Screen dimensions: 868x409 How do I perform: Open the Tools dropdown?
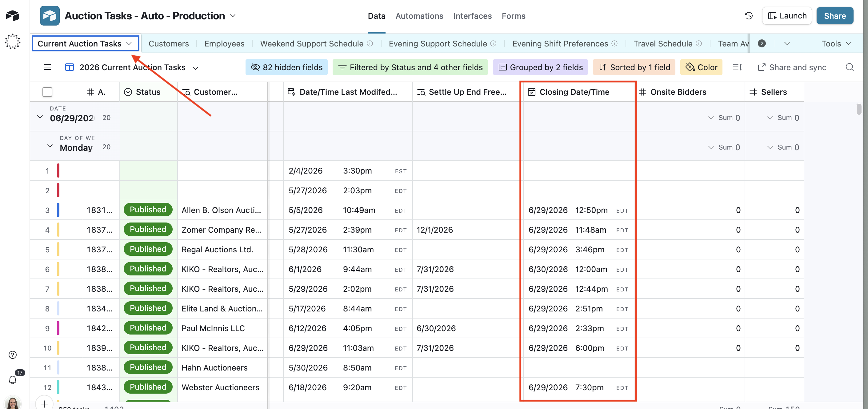[836, 43]
